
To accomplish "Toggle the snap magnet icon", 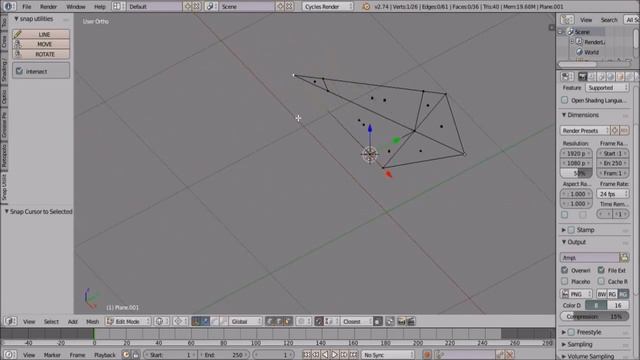I will (x=319, y=322).
